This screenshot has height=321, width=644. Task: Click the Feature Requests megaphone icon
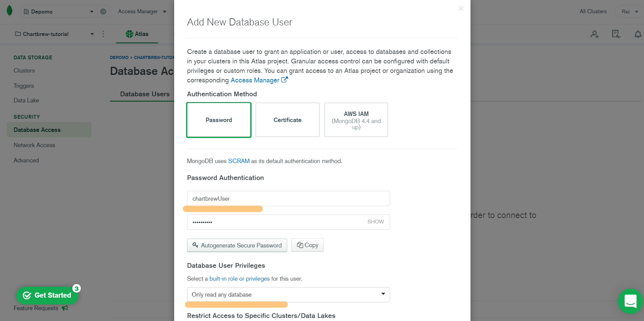[65, 308]
